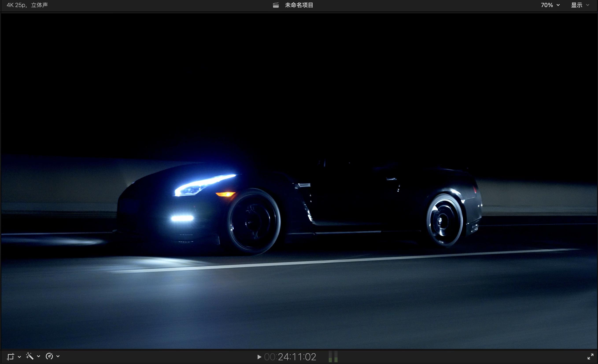This screenshot has width=598, height=364.
Task: Click the 未命名项目 project title
Action: click(x=299, y=5)
